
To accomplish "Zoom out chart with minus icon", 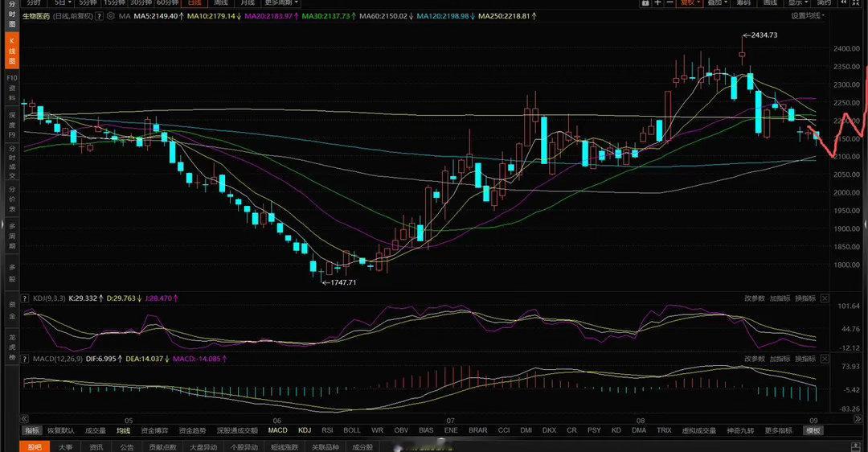I will 669,2.
